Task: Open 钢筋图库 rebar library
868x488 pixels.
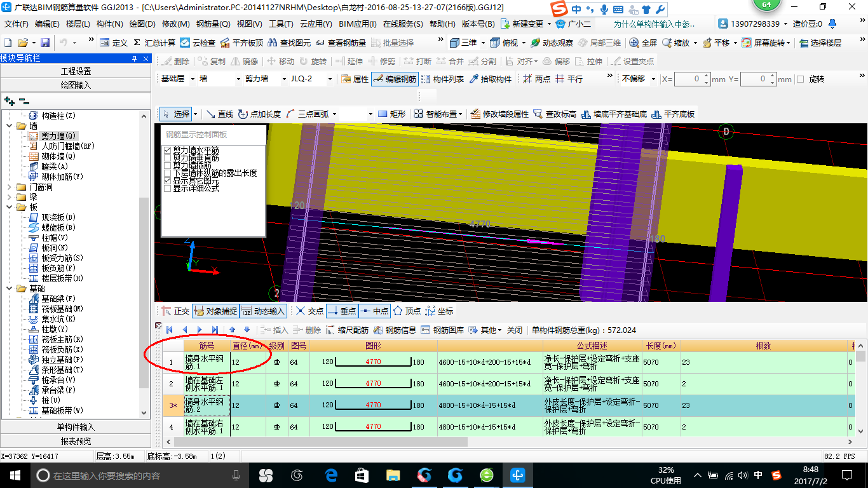Action: 442,330
